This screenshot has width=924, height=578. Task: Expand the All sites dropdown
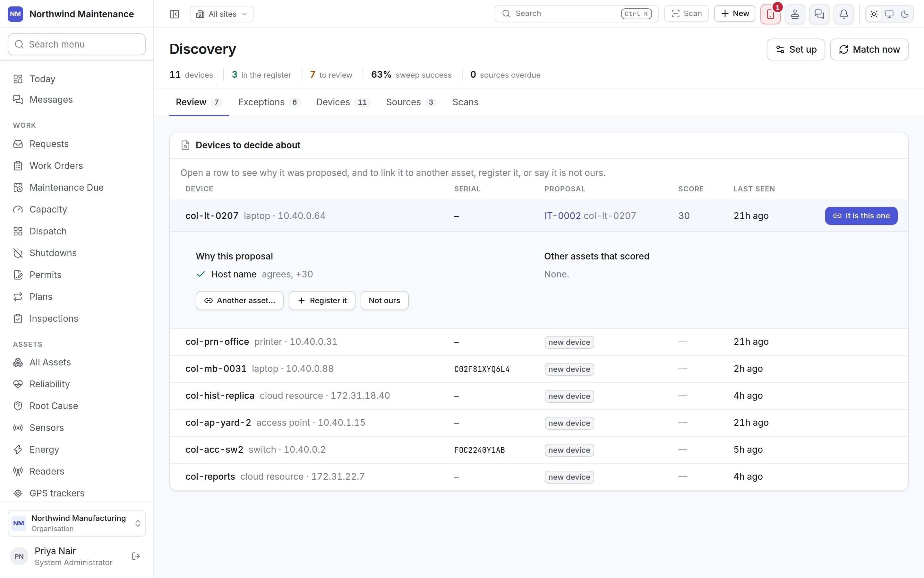(222, 14)
